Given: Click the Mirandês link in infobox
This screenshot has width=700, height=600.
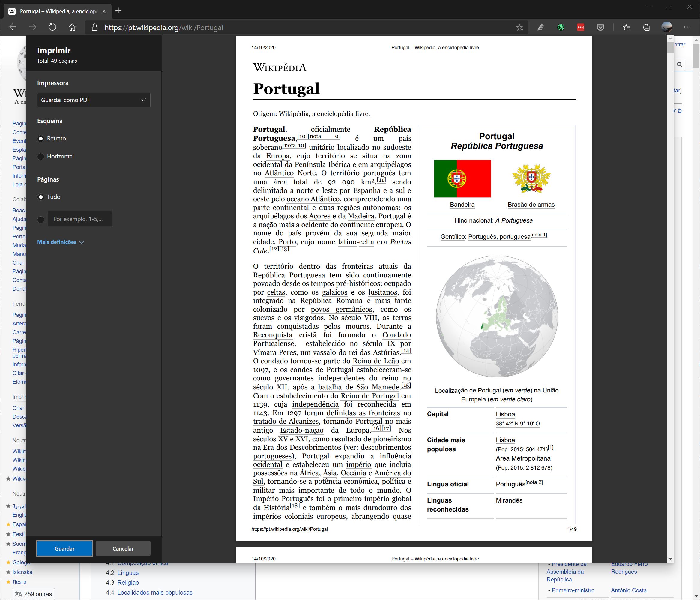Looking at the screenshot, I should tap(509, 500).
